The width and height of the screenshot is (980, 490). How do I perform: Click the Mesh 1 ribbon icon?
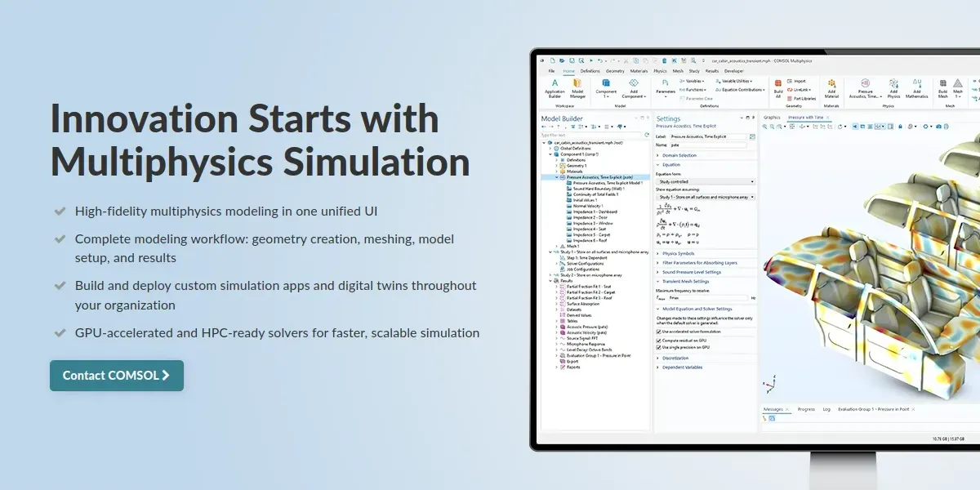(958, 88)
